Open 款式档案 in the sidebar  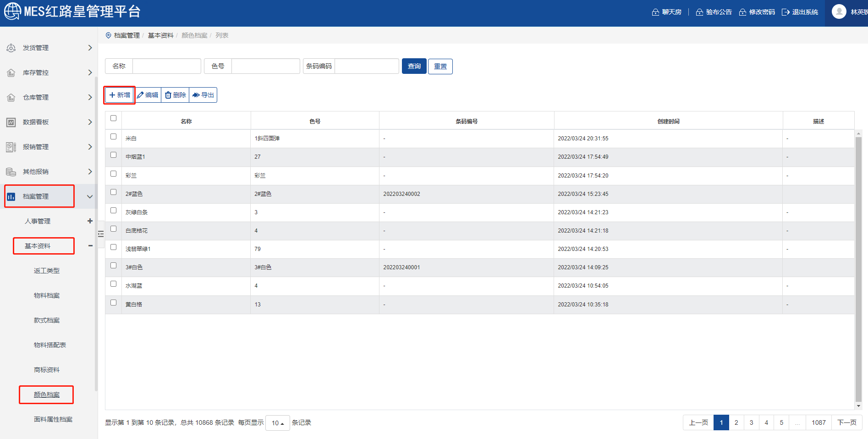click(47, 320)
